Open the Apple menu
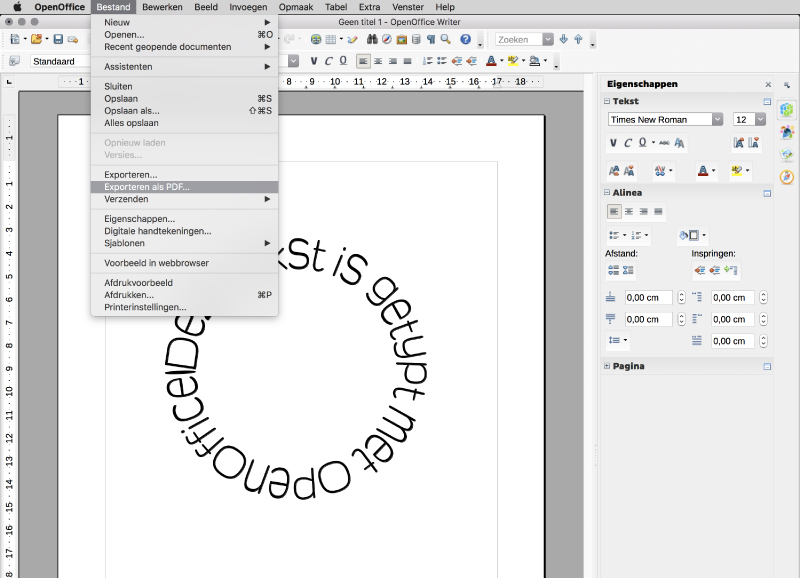 click(x=17, y=7)
